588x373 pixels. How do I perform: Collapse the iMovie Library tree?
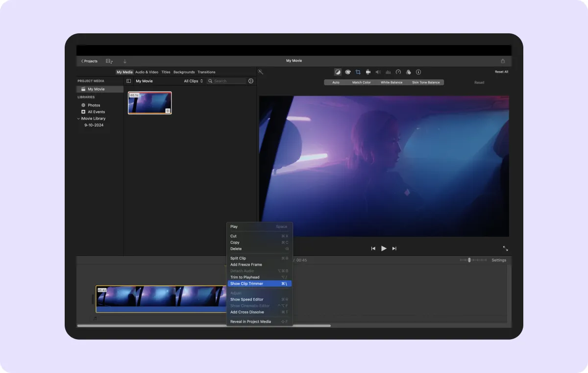click(x=78, y=119)
